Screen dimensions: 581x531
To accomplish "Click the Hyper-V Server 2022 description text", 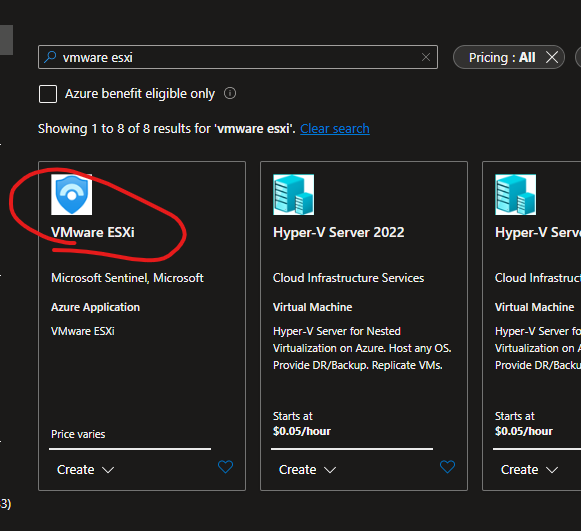I will [x=362, y=348].
